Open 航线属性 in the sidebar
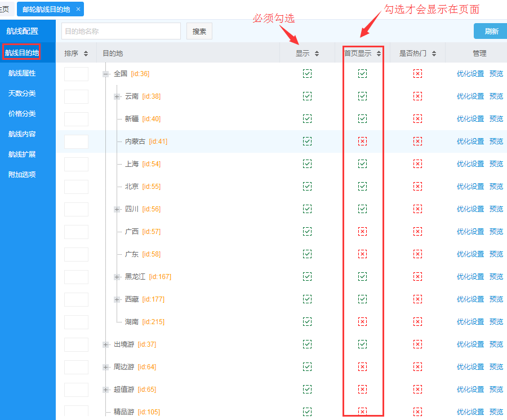 [22, 73]
